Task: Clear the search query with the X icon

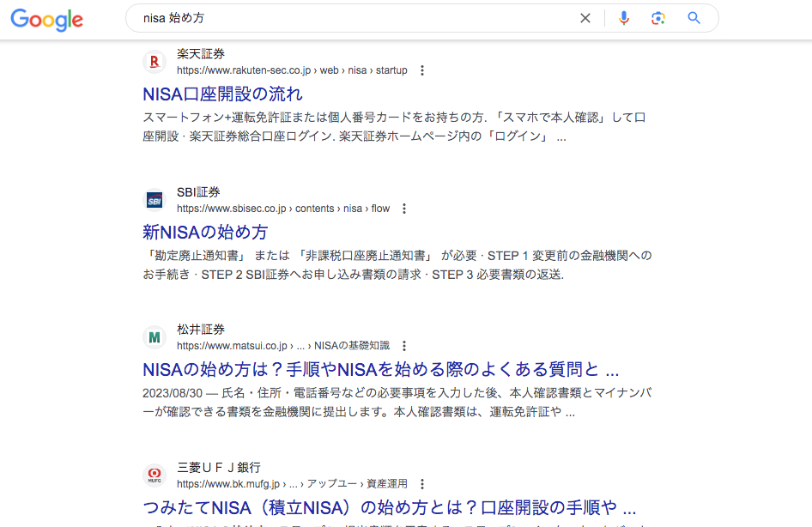Action: (585, 18)
